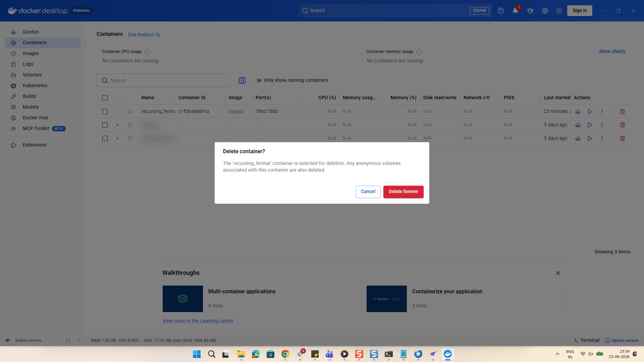
Task: Open the apps grid icon in header
Action: [x=559, y=11]
